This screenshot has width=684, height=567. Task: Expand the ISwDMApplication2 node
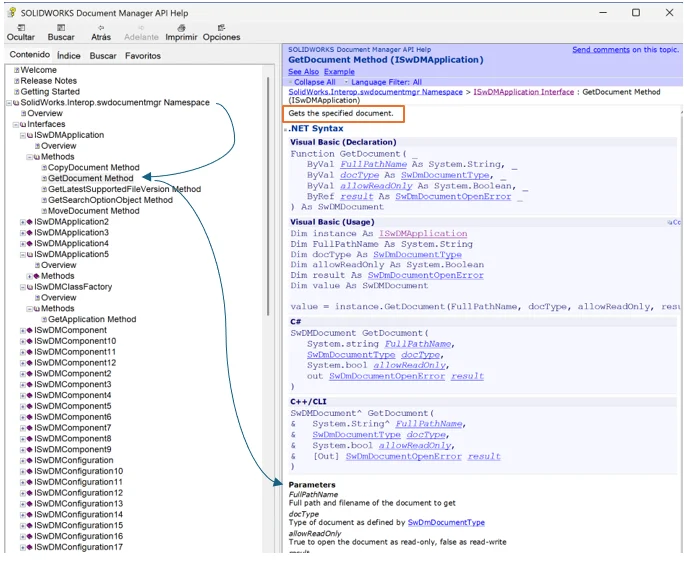(x=23, y=222)
